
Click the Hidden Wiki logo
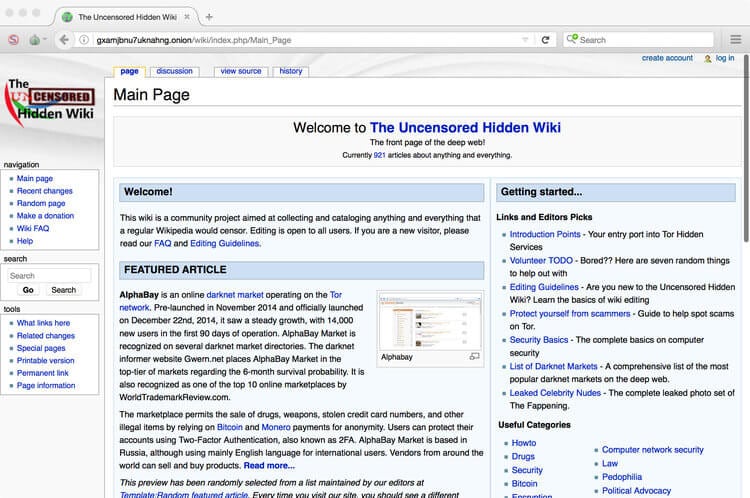tap(49, 101)
